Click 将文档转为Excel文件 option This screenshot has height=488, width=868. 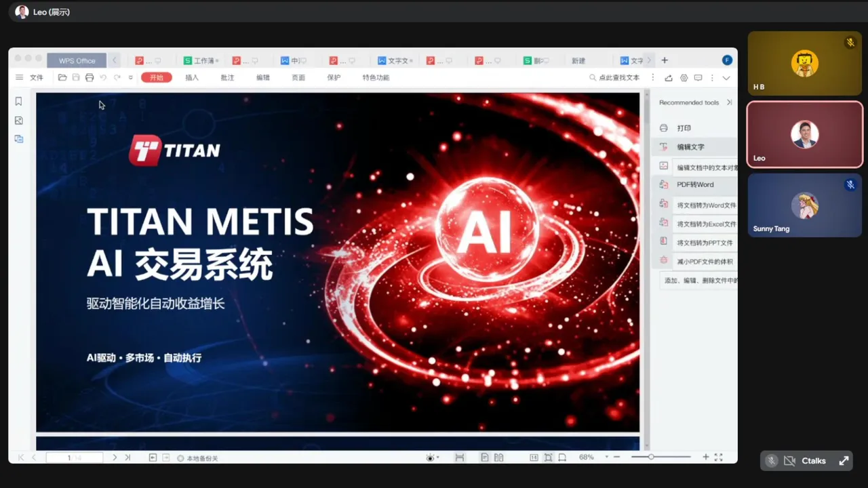[706, 224]
